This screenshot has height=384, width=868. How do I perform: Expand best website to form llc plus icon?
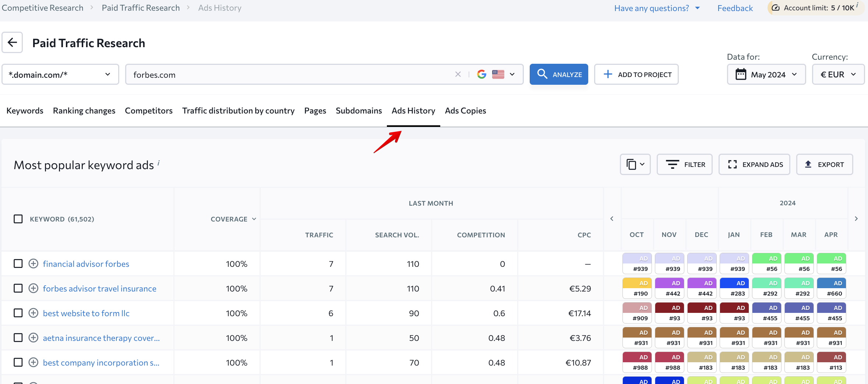[x=33, y=313]
